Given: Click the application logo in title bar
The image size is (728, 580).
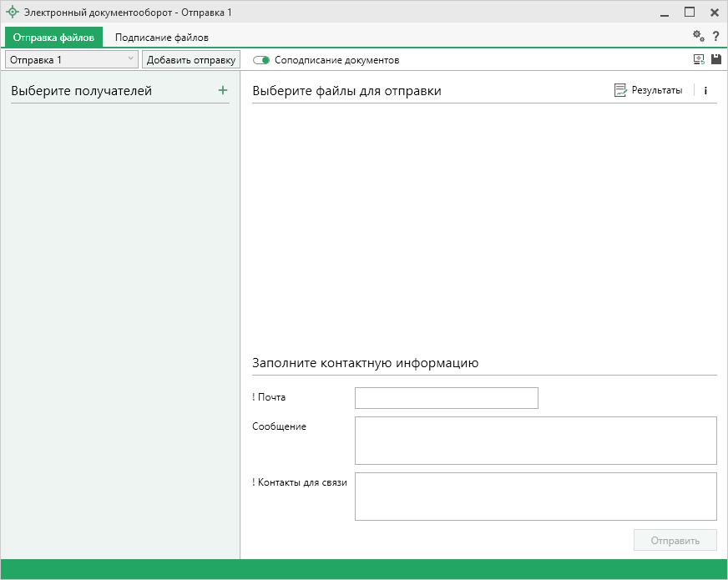Looking at the screenshot, I should click(x=12, y=13).
